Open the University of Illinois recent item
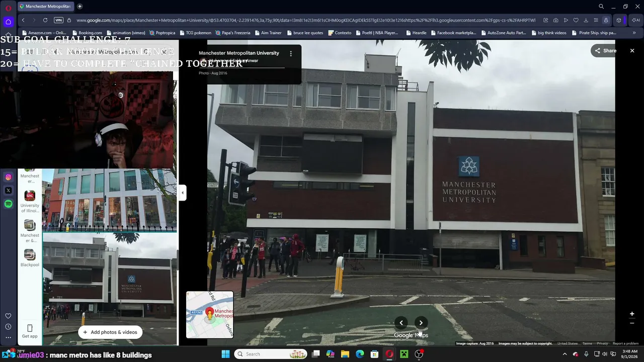The width and height of the screenshot is (644, 362). click(30, 202)
